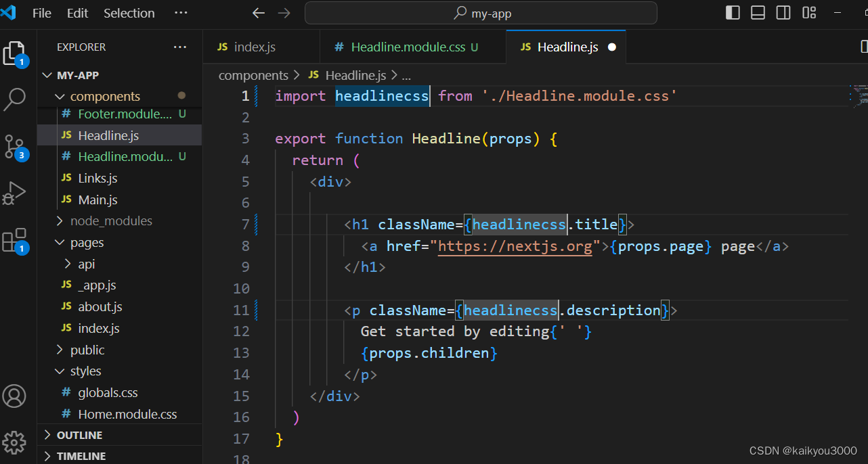The height and width of the screenshot is (464, 868).
Task: Switch to the Headline.module.css tab
Action: point(413,47)
